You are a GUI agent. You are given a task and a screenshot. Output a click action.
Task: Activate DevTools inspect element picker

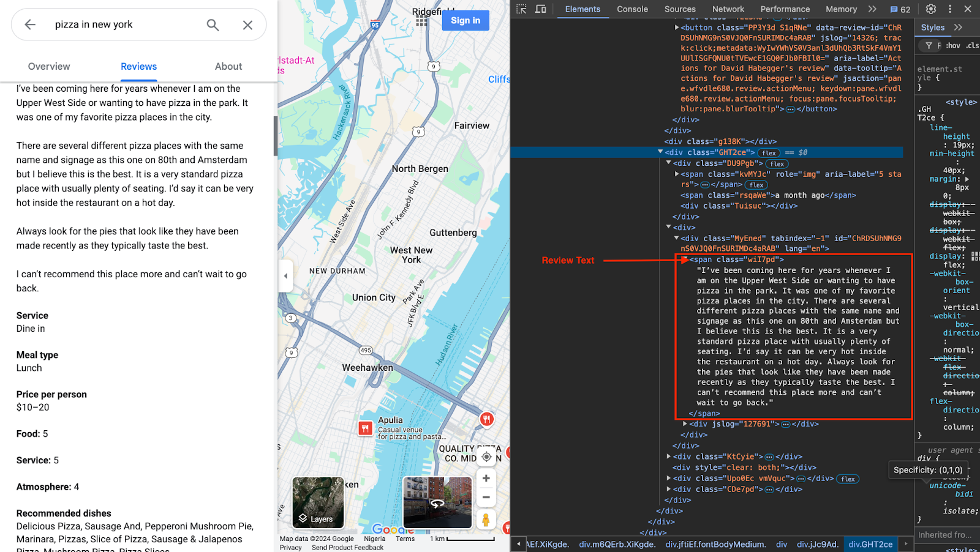521,9
